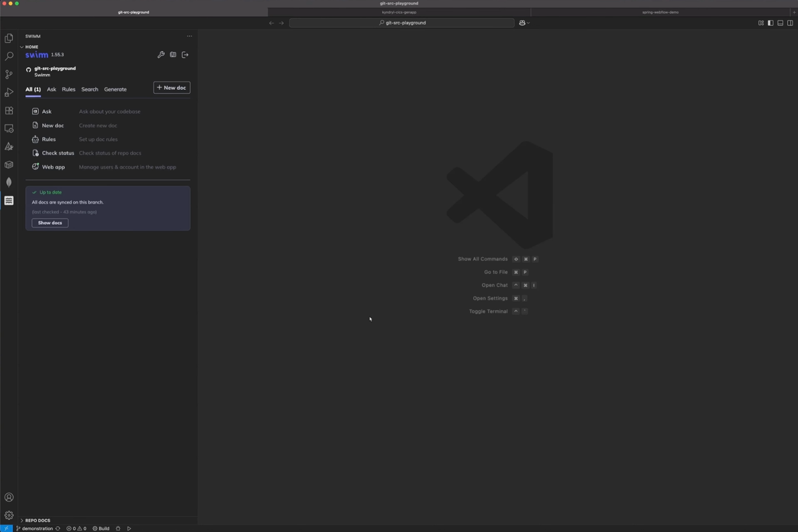Screen dimensions: 798x532
Task: Click the Show docs button
Action: 50,223
